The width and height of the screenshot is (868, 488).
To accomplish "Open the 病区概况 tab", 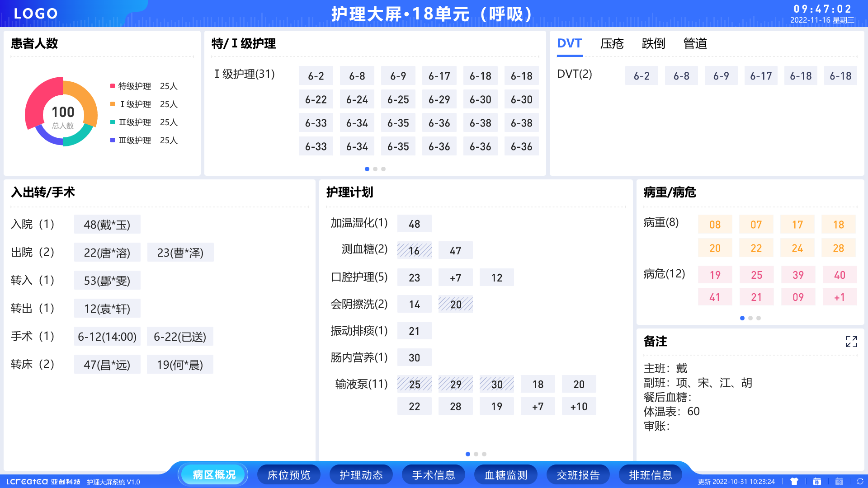I will (x=214, y=475).
